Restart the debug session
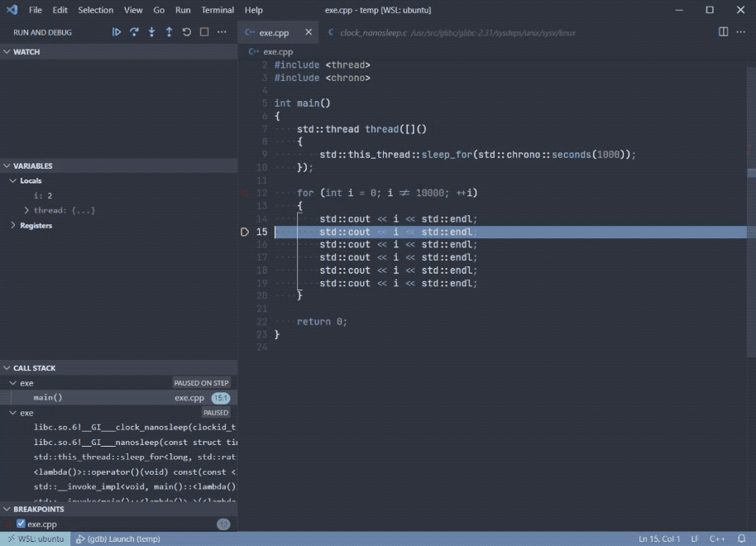756x546 pixels. 187,32
